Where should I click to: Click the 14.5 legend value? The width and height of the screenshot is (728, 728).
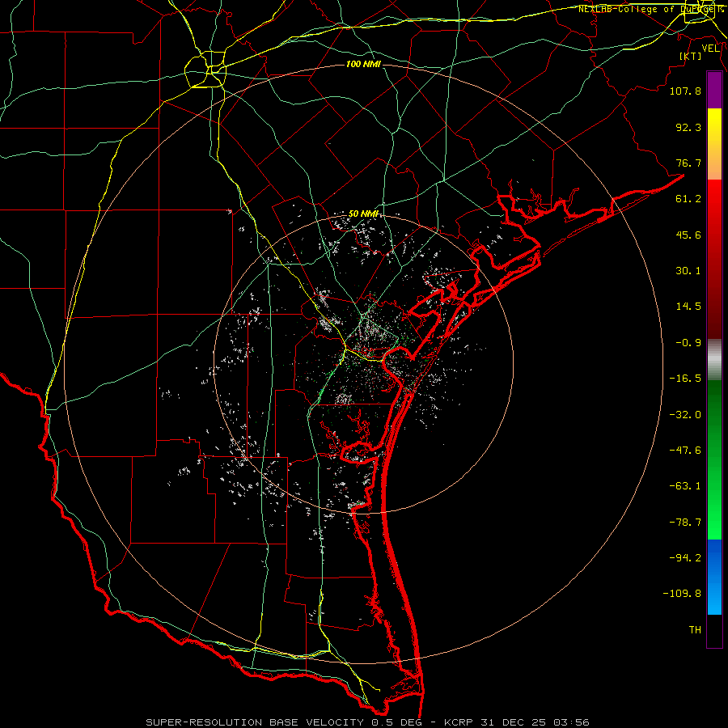tap(688, 307)
